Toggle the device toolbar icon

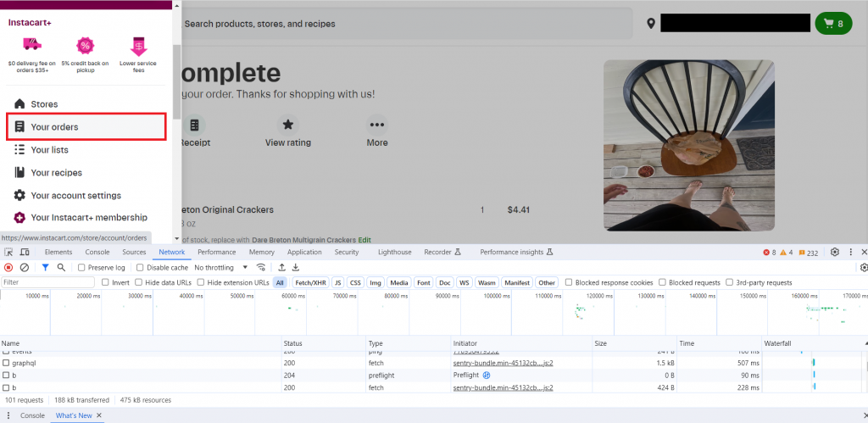tap(25, 252)
